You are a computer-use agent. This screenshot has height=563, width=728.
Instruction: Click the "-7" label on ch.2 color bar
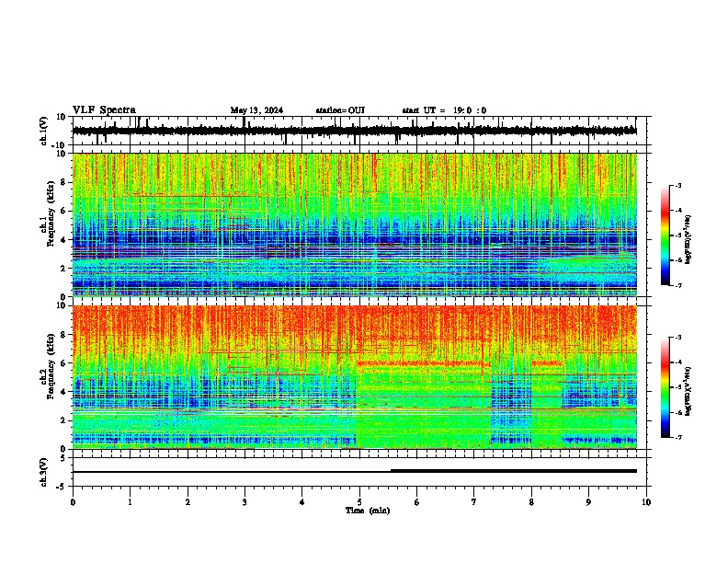[x=677, y=437]
